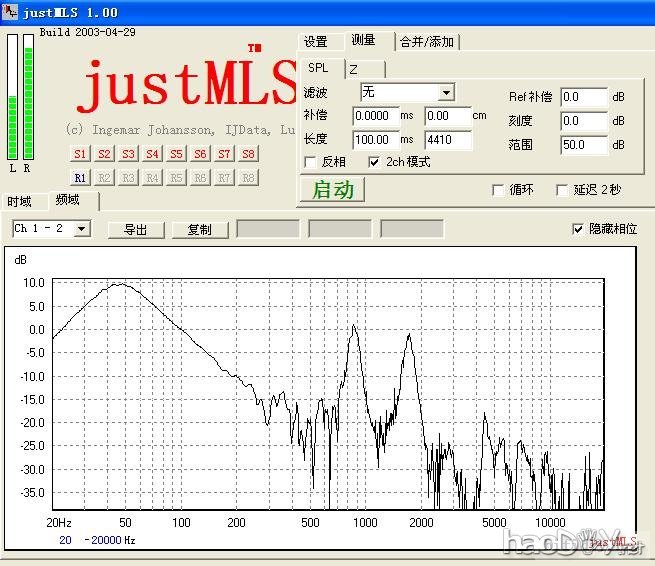Switch to the 时域 time domain tab

point(20,202)
